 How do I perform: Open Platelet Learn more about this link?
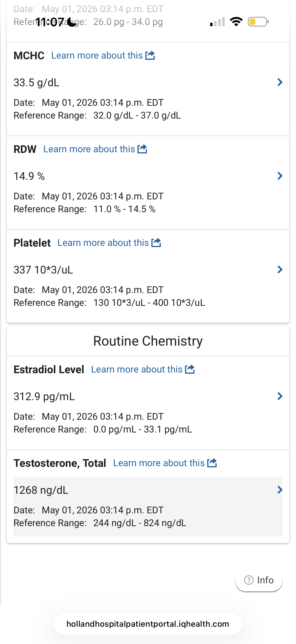[x=103, y=243]
